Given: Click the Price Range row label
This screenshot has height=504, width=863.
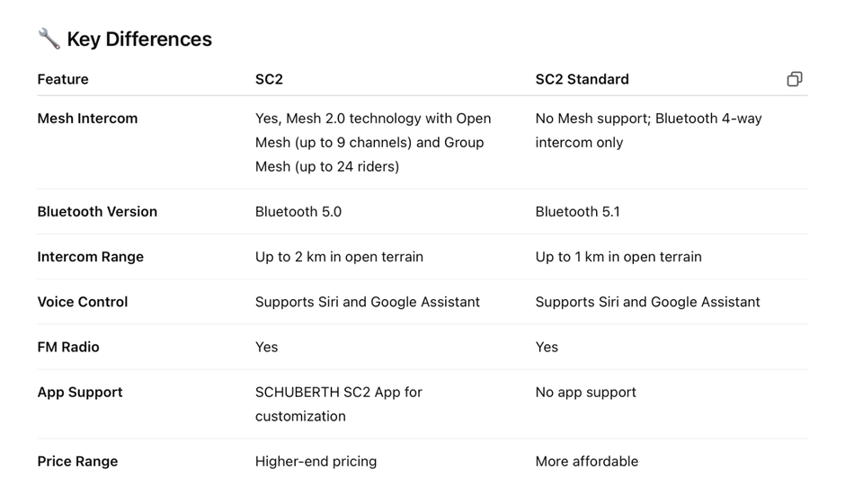Looking at the screenshot, I should point(77,462).
